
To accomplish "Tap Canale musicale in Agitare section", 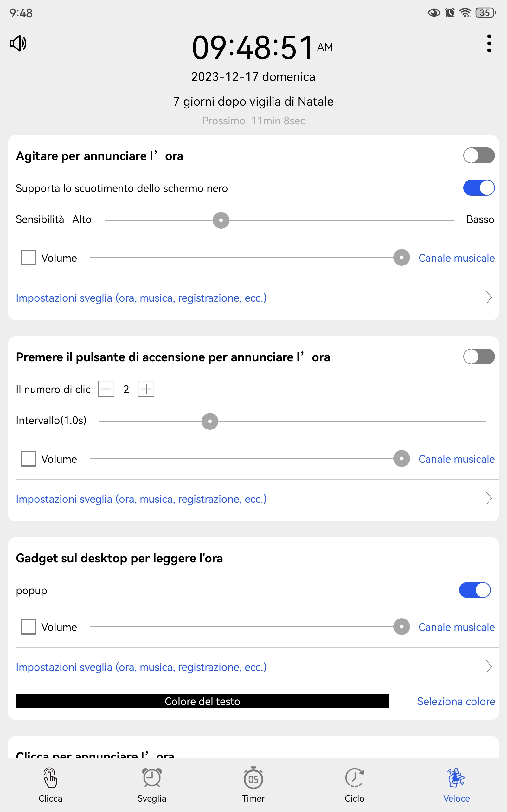I will 456,258.
